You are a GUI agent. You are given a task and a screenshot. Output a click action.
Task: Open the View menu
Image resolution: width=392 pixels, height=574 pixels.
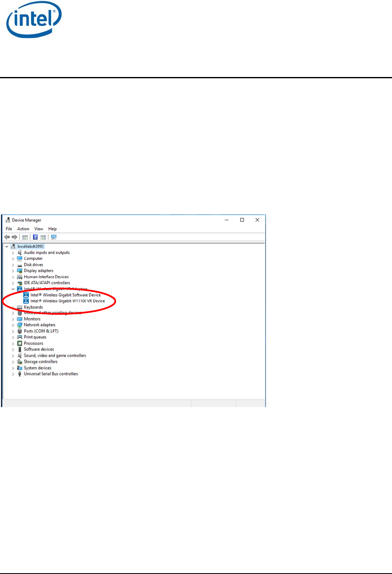(39, 229)
